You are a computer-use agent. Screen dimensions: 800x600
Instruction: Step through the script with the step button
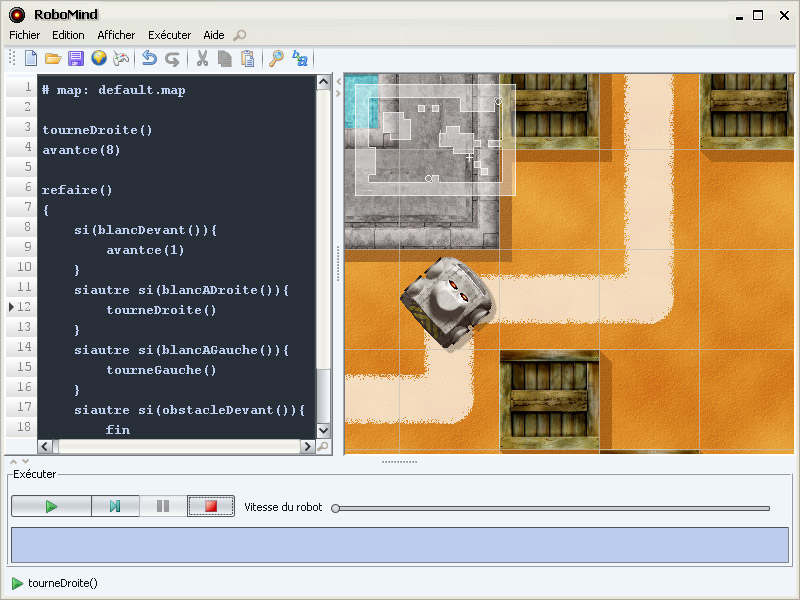pos(115,506)
